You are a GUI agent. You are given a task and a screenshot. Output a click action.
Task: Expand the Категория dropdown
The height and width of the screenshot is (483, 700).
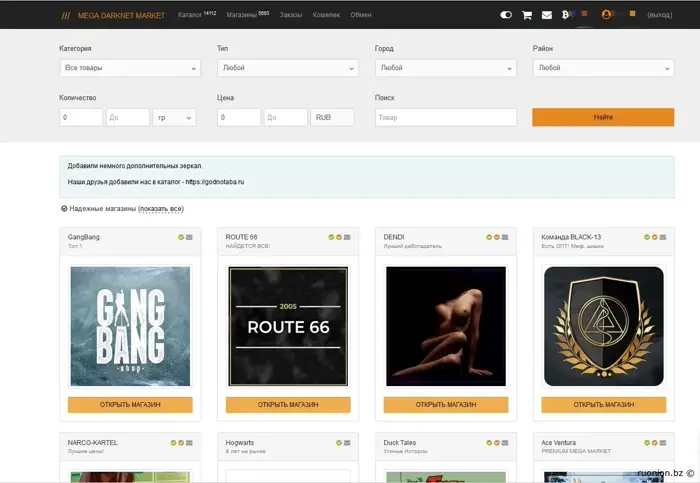click(129, 68)
